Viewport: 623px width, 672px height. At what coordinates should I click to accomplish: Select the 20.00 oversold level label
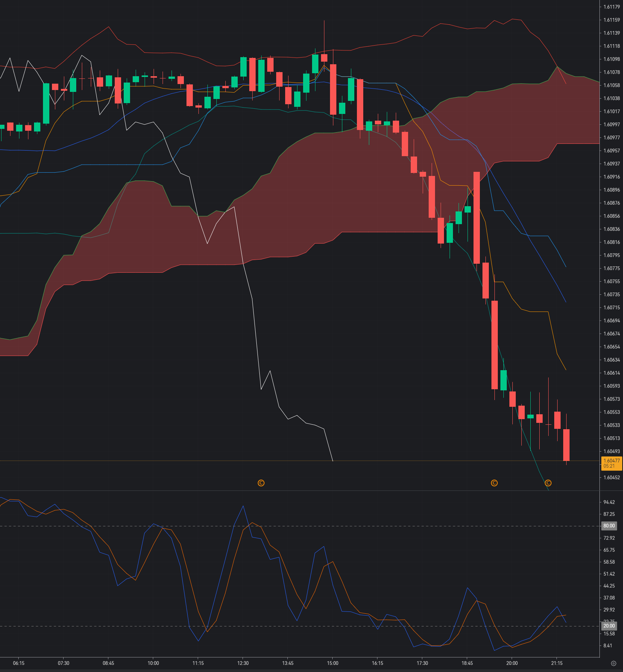609,626
